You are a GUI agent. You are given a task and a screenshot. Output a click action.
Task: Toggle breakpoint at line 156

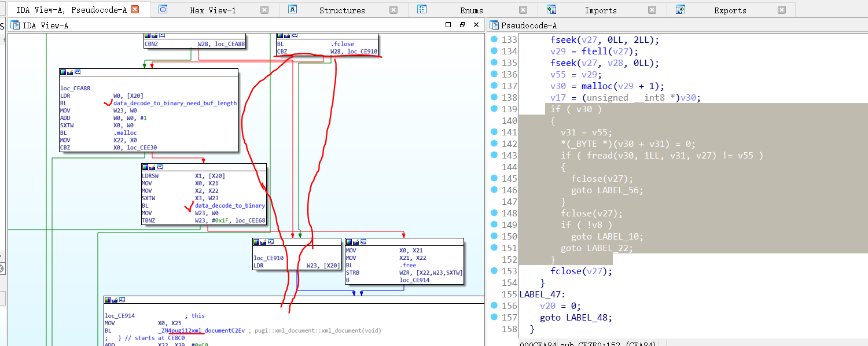tap(494, 305)
